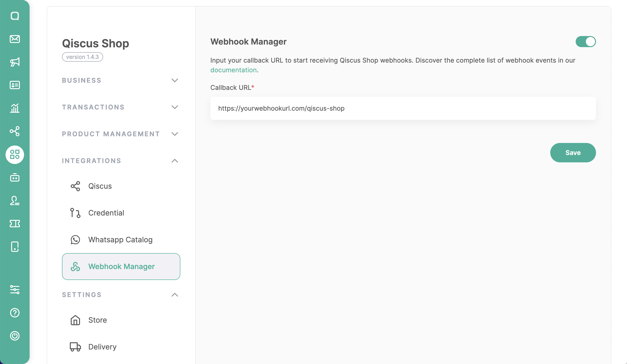This screenshot has width=627, height=364.
Task: Open the broadcast megaphone sidebar icon
Action: [x=15, y=62]
